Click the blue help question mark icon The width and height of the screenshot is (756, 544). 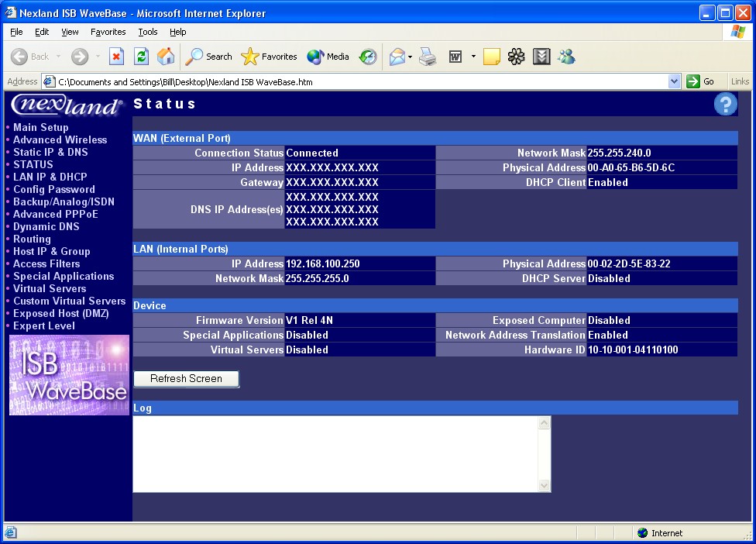coord(725,104)
